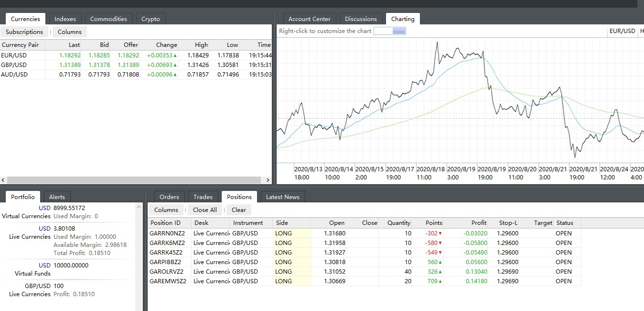This screenshot has height=311, width=644.
Task: Select the EUR/USD currency pair row
Action: point(14,56)
